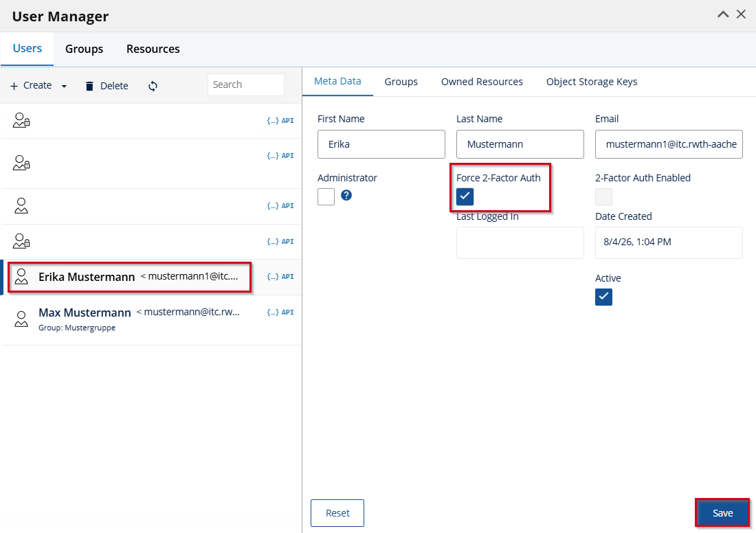This screenshot has width=756, height=533.
Task: Open API badge of first user row
Action: tap(280, 120)
